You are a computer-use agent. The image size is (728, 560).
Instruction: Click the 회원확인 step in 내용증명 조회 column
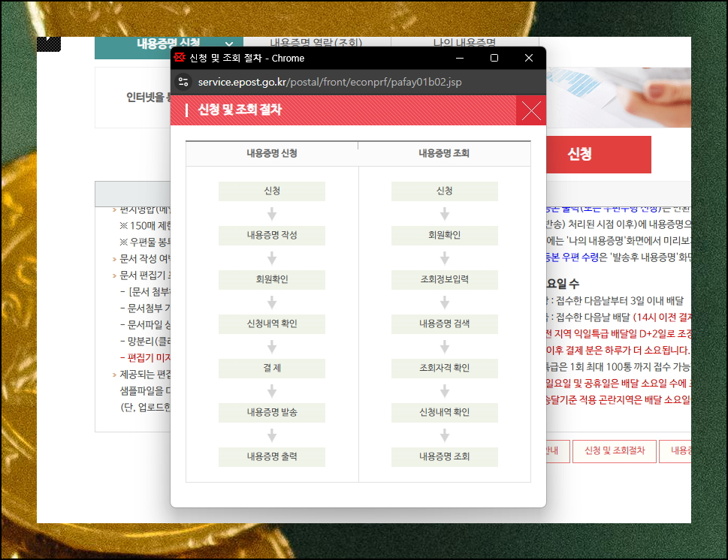pos(445,235)
